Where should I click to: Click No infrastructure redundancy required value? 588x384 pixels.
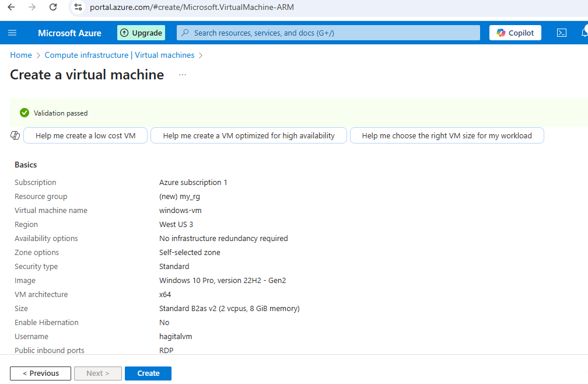[223, 239]
